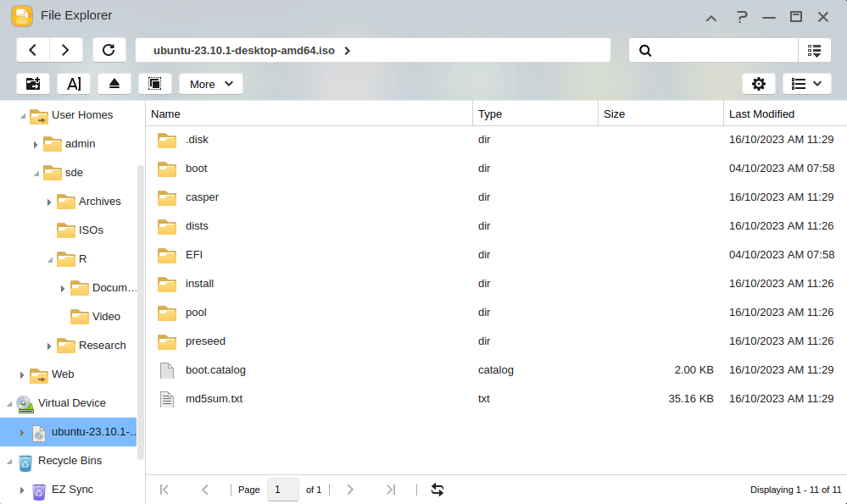Select the EFI folder icon
This screenshot has width=847, height=504.
coord(167,255)
